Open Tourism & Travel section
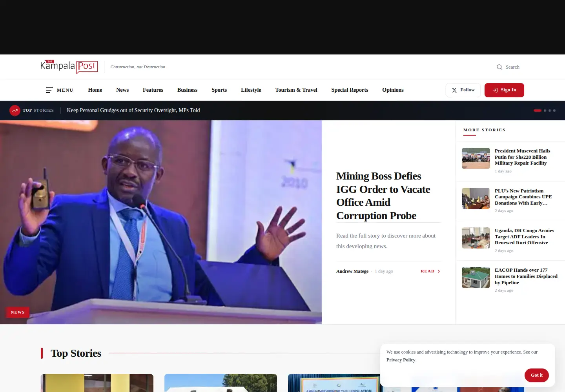Image resolution: width=565 pixels, height=392 pixels. coord(296,90)
